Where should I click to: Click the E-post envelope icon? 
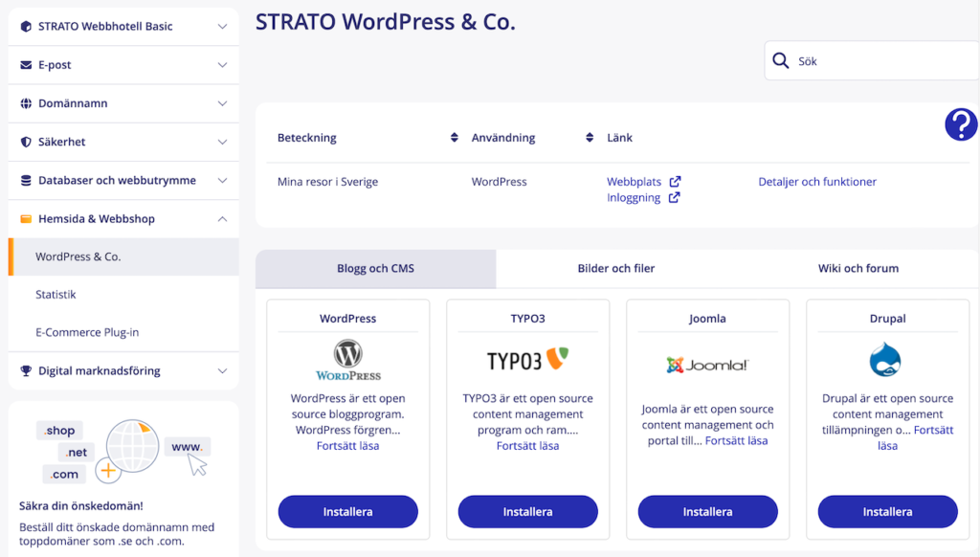click(x=26, y=65)
